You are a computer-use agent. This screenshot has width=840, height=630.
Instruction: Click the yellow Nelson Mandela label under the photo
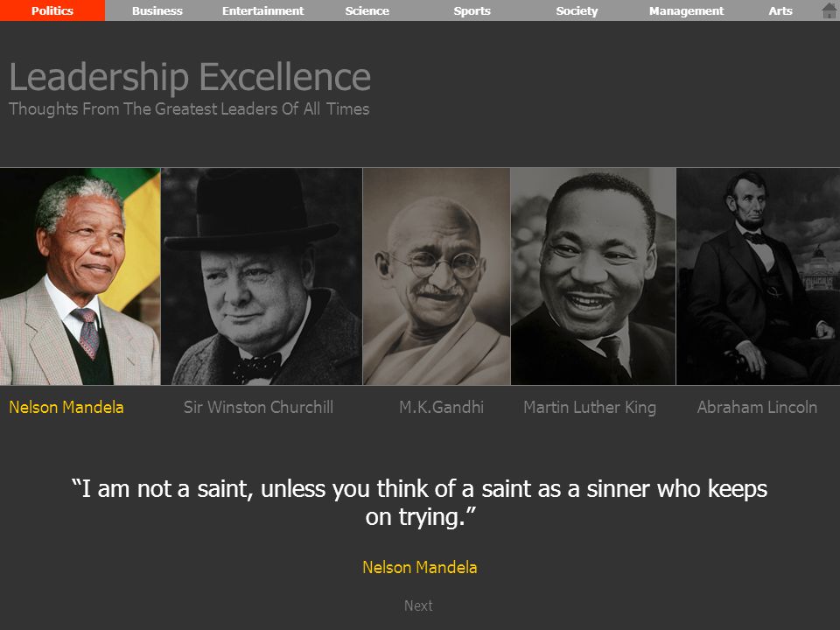(x=66, y=407)
